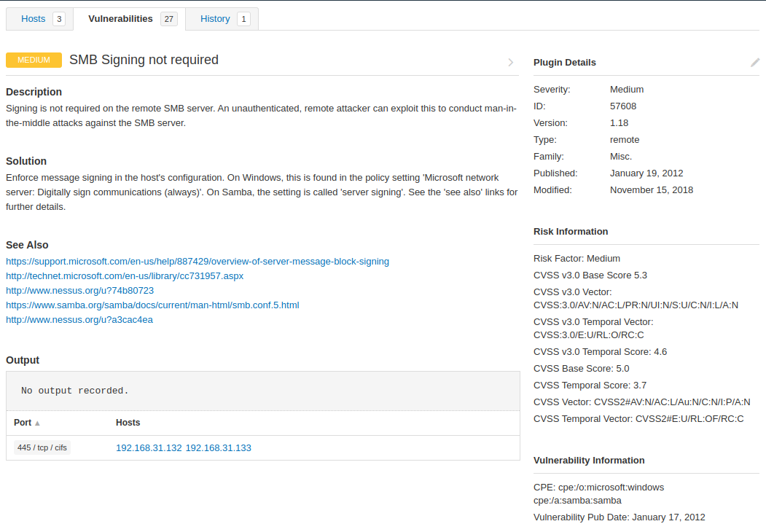Viewport: 766px width, 532px height.
Task: Open the Microsoft support SMB signing link
Action: point(198,262)
